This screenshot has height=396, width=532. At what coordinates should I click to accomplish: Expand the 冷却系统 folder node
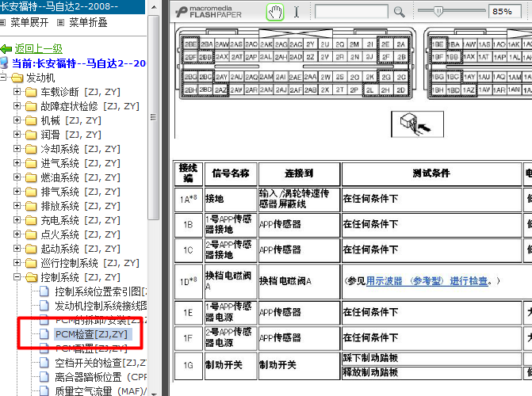tap(17, 149)
